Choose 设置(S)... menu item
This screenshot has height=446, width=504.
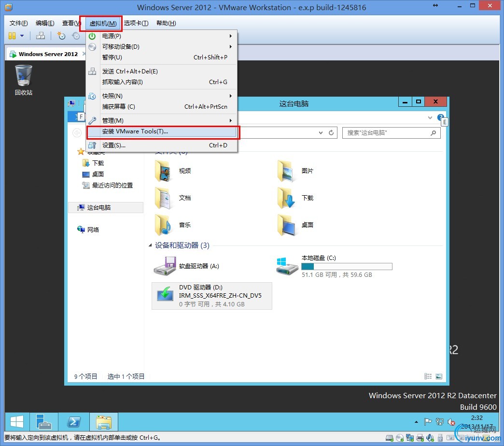tap(162, 145)
